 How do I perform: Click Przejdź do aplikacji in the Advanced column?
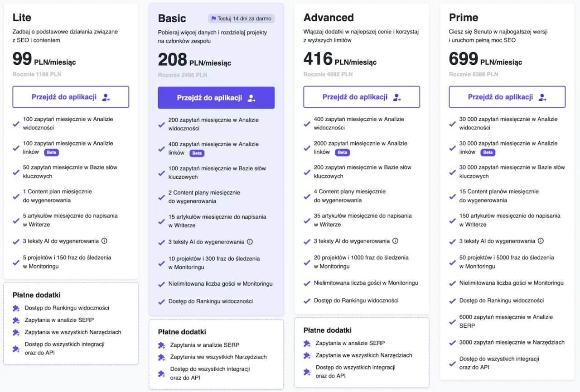[x=361, y=97]
